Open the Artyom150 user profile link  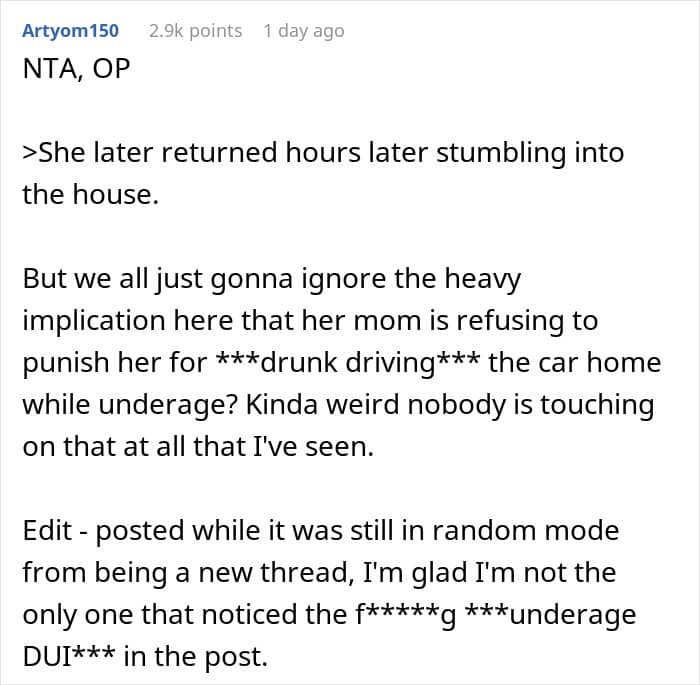tap(71, 31)
